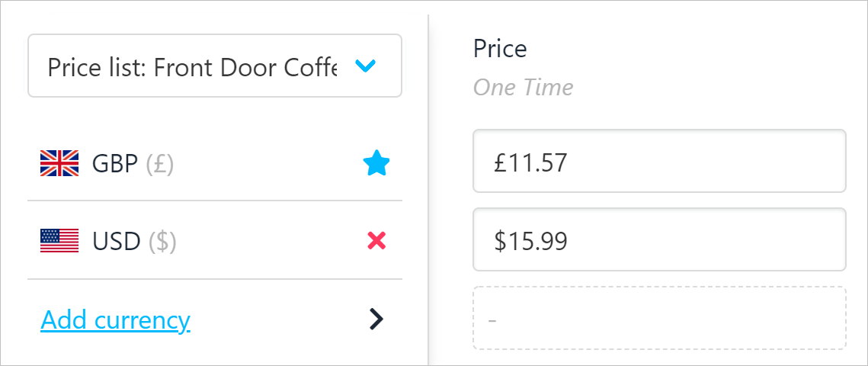
Task: Click the dollar symbol ($) next to USD
Action: (x=162, y=242)
